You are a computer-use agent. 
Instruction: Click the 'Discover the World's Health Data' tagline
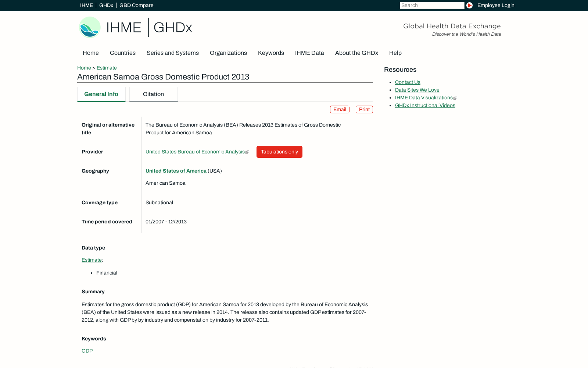point(466,34)
